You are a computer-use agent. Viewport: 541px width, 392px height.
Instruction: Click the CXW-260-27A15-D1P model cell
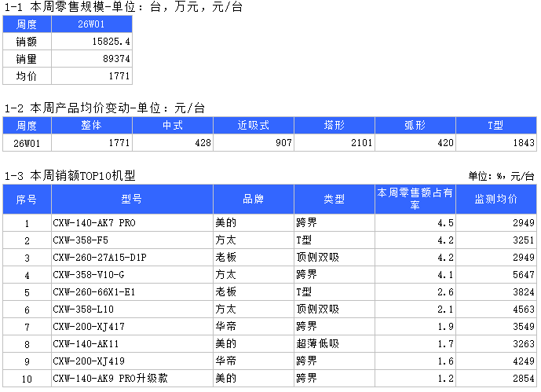pos(131,258)
